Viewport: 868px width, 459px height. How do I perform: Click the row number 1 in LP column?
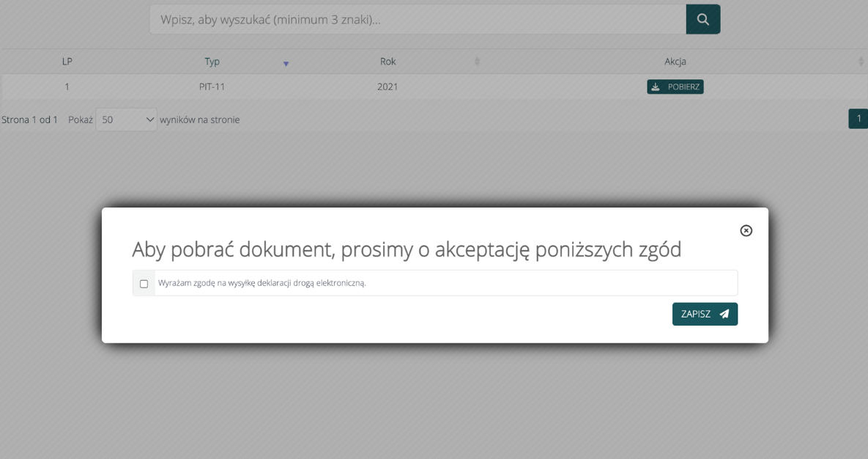click(x=67, y=87)
